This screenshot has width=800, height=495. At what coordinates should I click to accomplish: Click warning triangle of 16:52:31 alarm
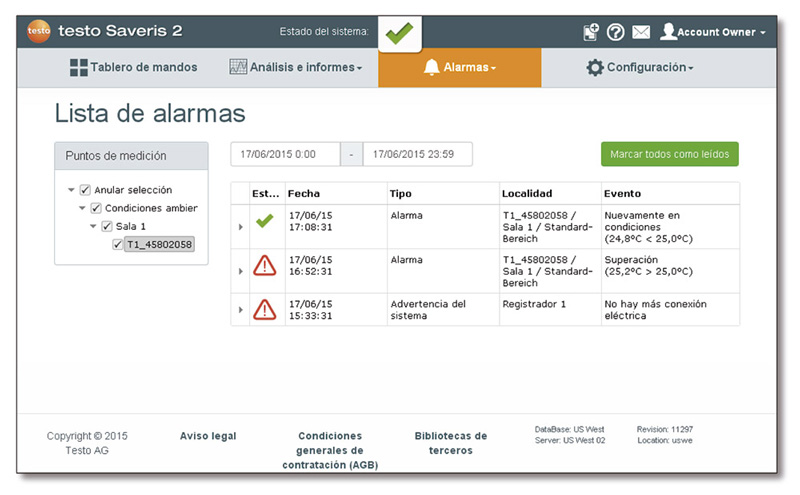[x=265, y=265]
